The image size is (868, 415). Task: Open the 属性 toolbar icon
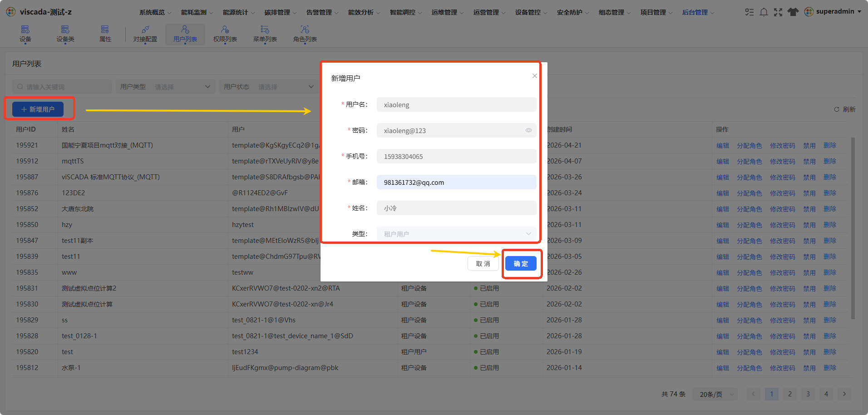click(105, 34)
